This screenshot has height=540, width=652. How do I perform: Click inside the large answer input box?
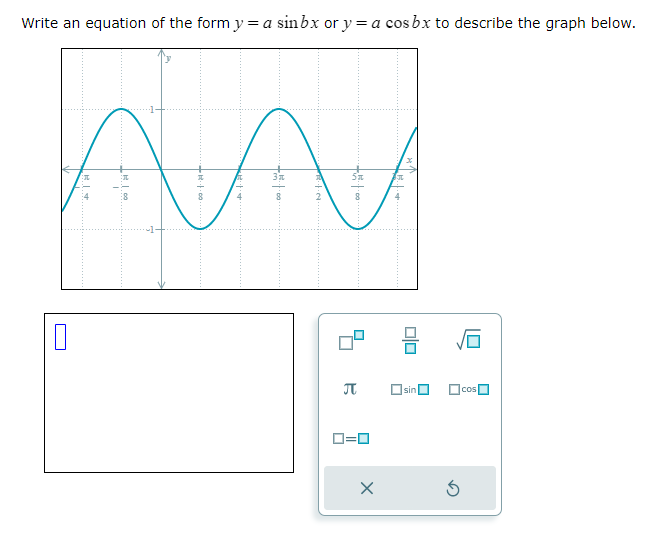pos(169,393)
